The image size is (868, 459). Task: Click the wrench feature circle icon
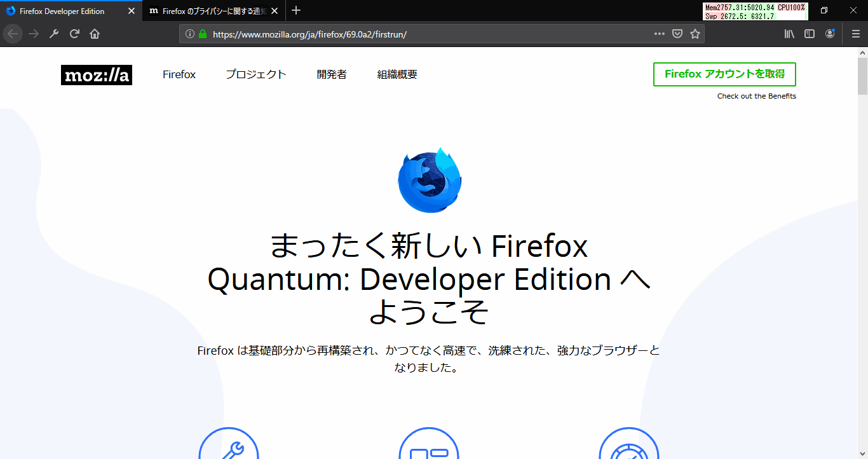click(229, 443)
